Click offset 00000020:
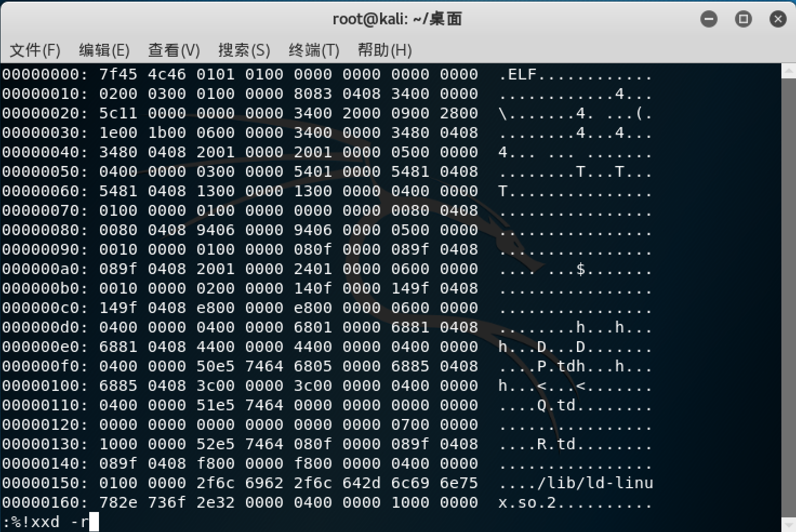This screenshot has width=796, height=532. click(x=45, y=113)
